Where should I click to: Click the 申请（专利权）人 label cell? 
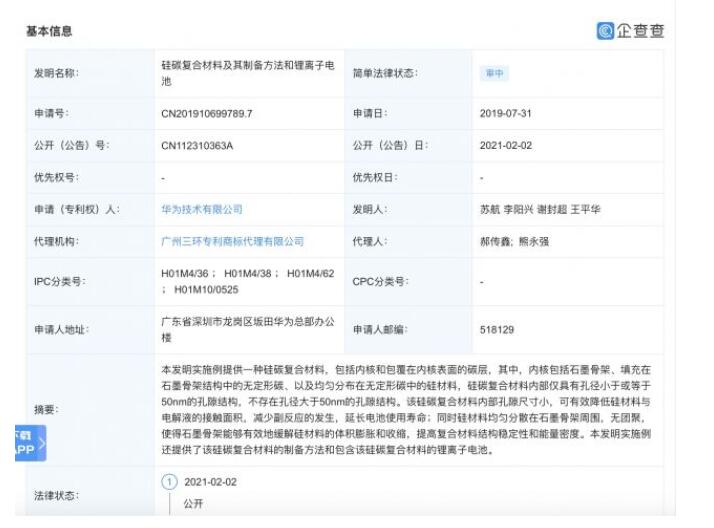click(x=90, y=209)
